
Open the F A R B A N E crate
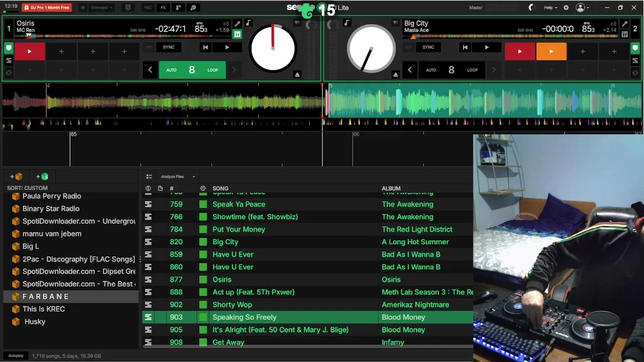[71, 297]
